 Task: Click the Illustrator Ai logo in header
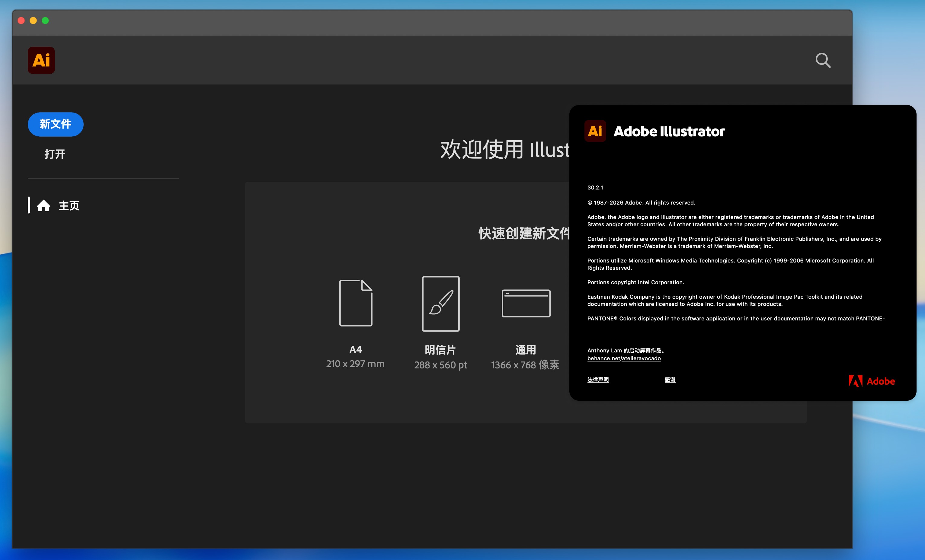41,60
